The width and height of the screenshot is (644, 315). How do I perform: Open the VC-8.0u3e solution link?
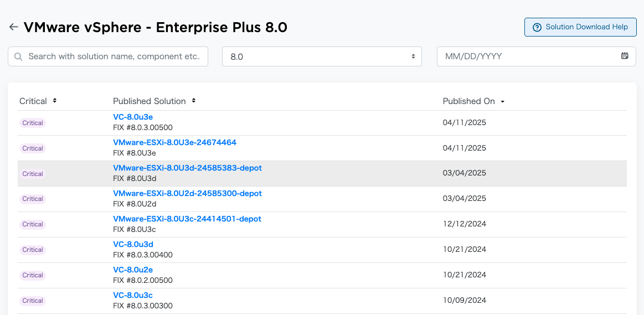click(x=133, y=117)
